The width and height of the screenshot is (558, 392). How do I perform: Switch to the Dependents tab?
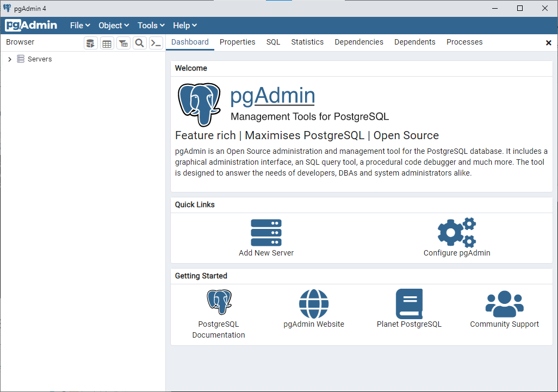coord(414,42)
